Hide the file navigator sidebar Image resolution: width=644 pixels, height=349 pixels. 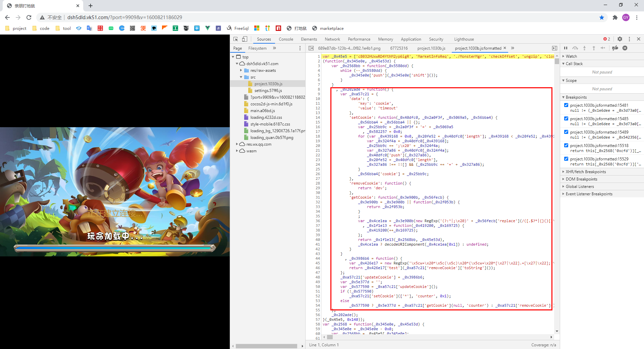pos(311,48)
